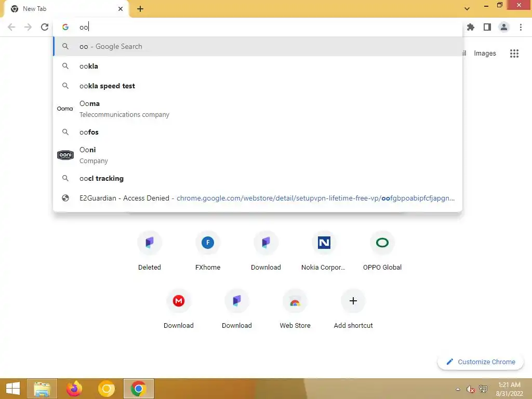Open the Download shortcut with red M icon
This screenshot has width=532, height=399.
coord(179,309)
